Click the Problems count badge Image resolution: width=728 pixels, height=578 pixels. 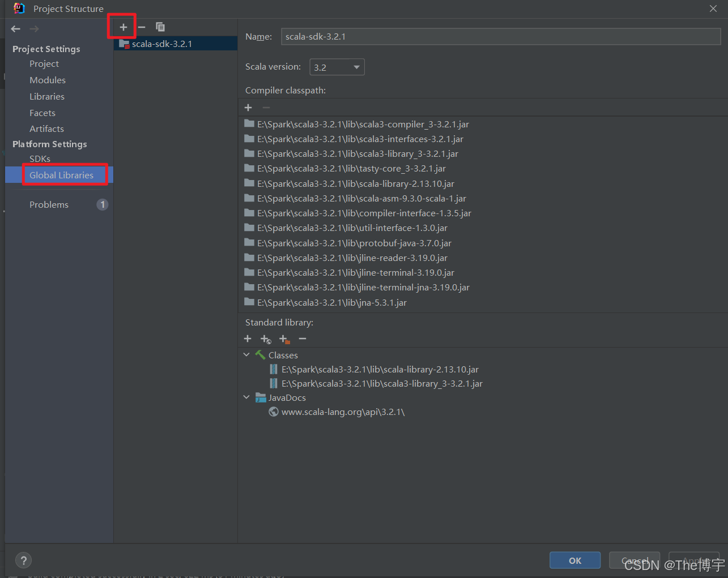pos(103,204)
